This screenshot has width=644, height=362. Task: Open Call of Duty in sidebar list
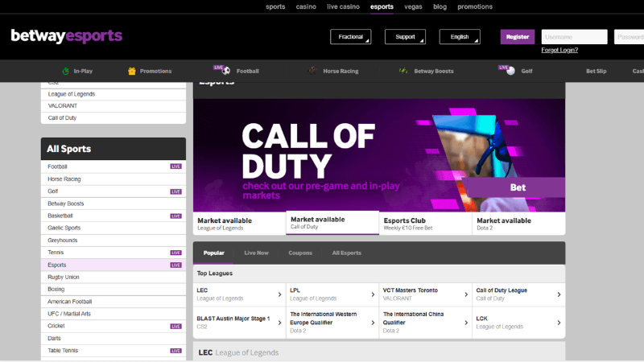click(114, 117)
